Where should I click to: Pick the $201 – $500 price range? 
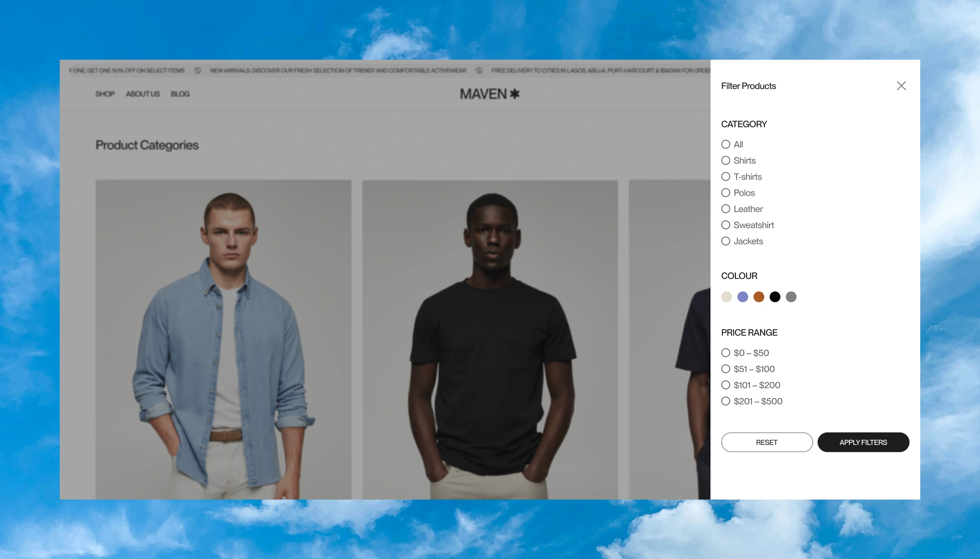click(725, 401)
